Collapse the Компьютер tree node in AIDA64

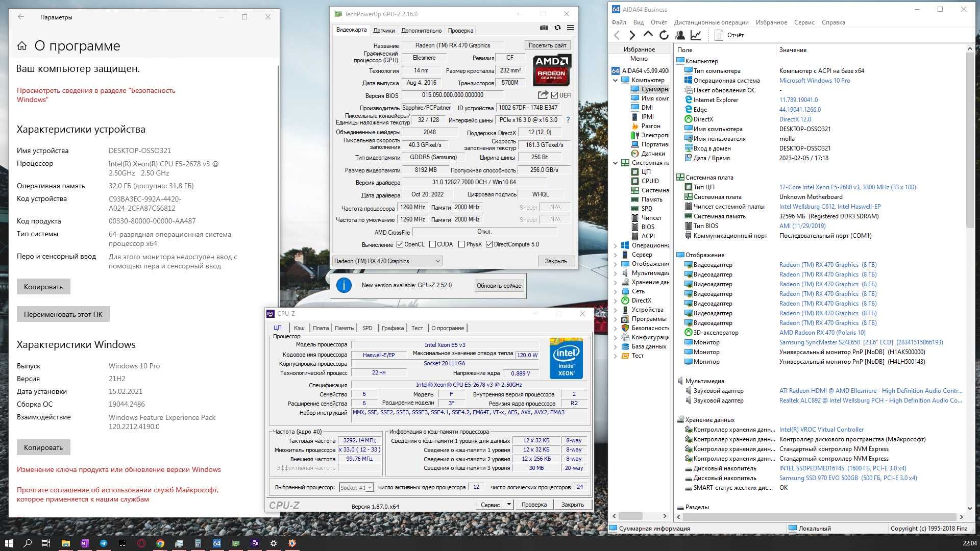(615, 80)
